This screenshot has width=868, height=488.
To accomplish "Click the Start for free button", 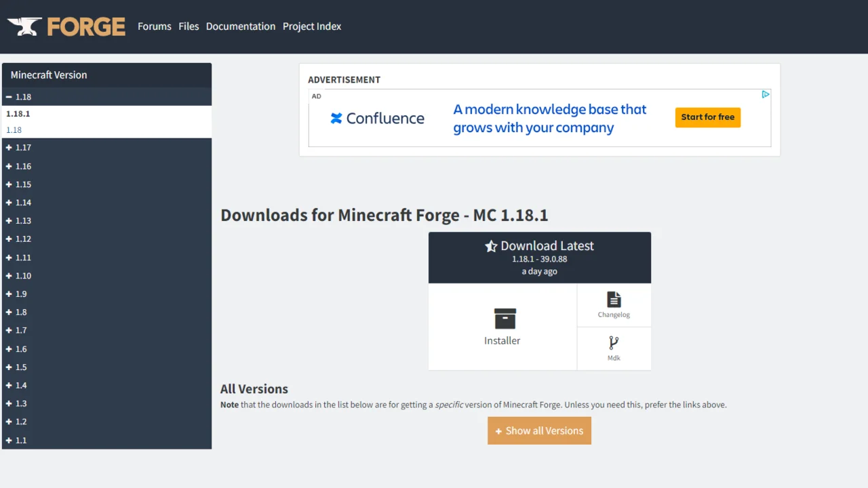I will [x=707, y=117].
